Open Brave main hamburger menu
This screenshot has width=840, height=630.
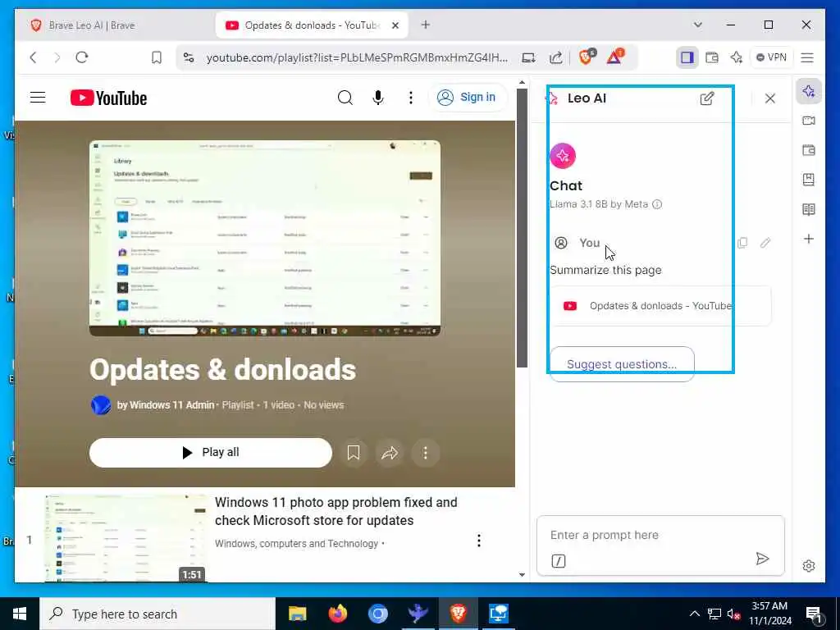807,57
